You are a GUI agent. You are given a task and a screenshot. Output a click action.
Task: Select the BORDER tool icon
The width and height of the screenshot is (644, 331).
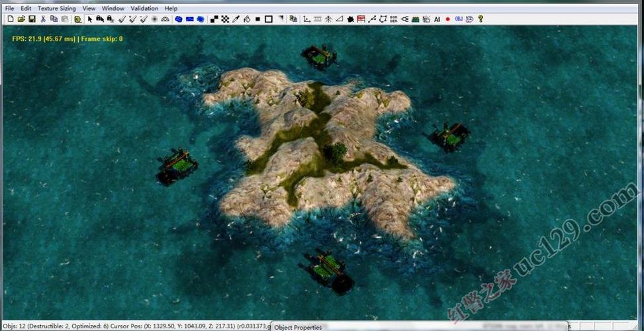click(x=394, y=19)
